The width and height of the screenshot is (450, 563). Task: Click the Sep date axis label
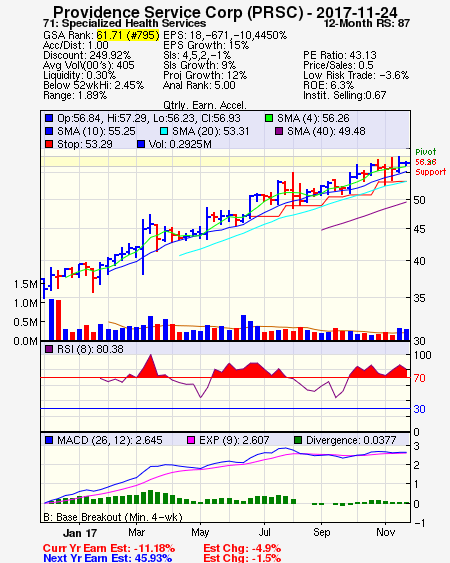pos(321,532)
